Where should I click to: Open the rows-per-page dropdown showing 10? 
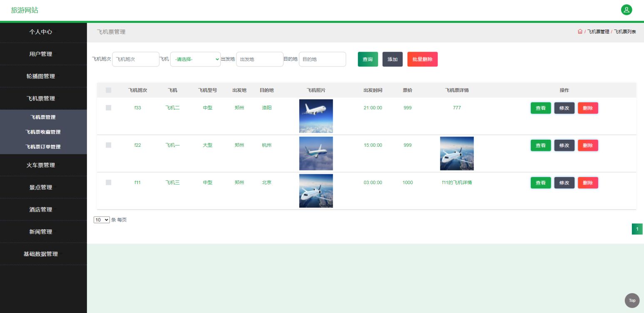(102, 220)
